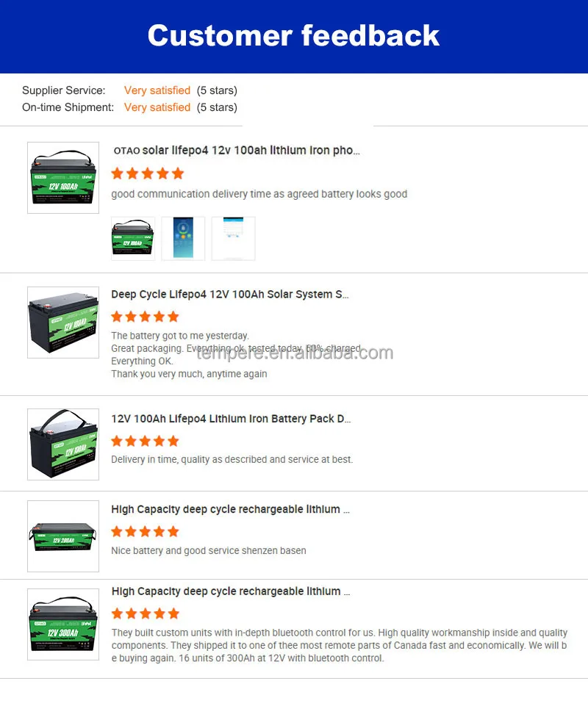Open the OTAO solar lifepo4 12v 100ah product title
588x706 pixels.
point(237,151)
